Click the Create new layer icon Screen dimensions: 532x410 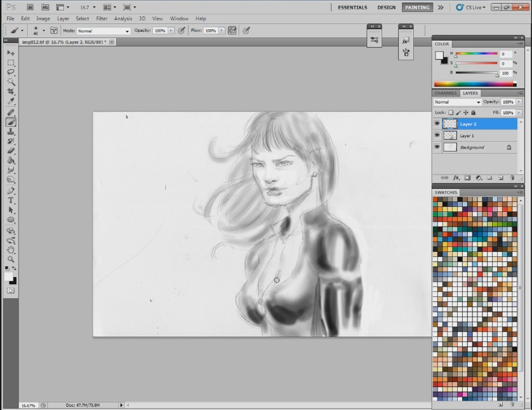point(500,178)
